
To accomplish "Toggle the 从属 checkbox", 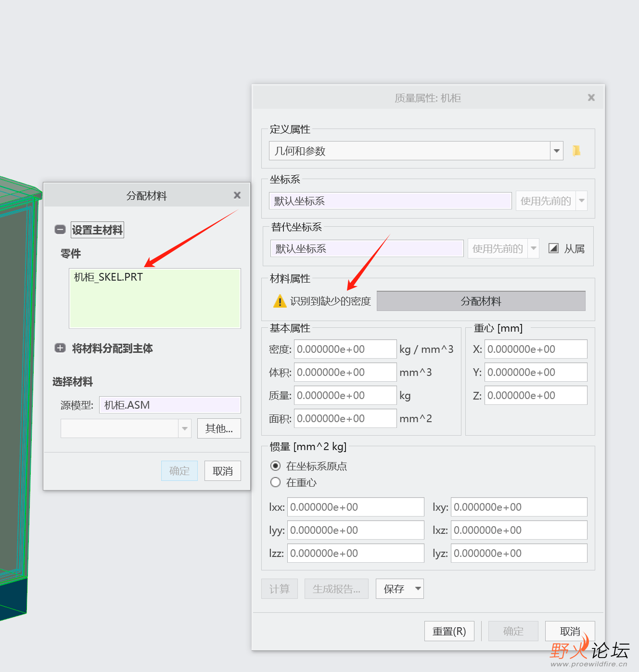I will 554,248.
